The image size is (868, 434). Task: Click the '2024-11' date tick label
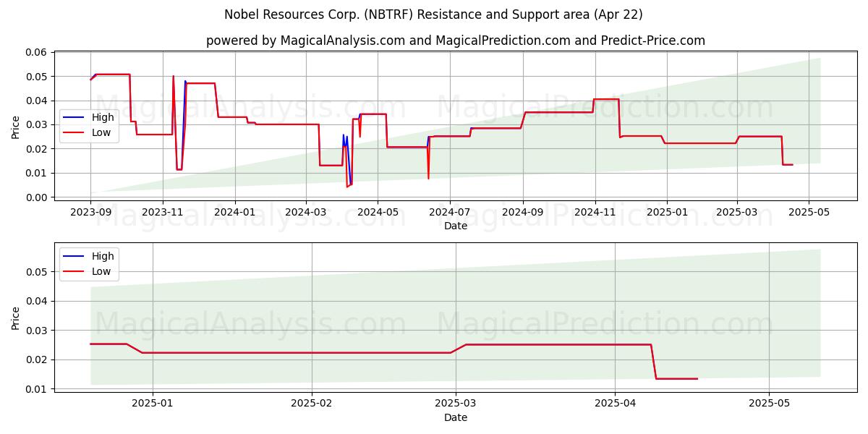click(595, 213)
